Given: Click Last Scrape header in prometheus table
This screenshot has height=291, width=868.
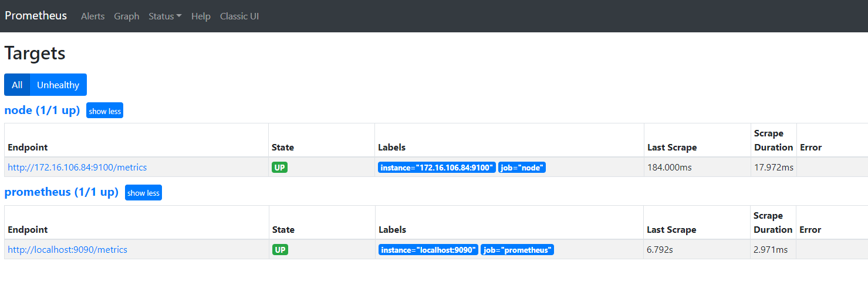Looking at the screenshot, I should [x=671, y=230].
